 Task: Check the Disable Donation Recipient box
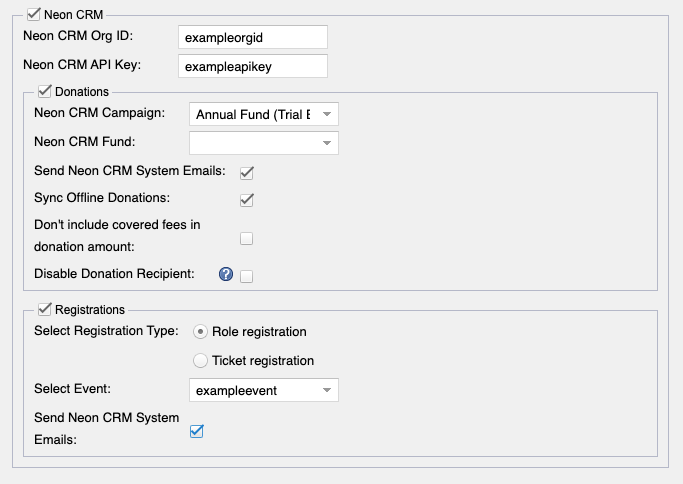click(x=247, y=276)
